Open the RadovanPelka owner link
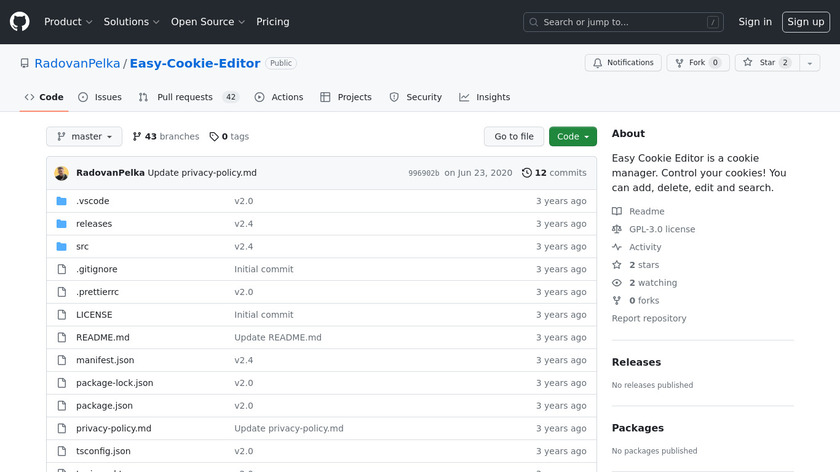Screen dimensions: 840x472 point(77,63)
